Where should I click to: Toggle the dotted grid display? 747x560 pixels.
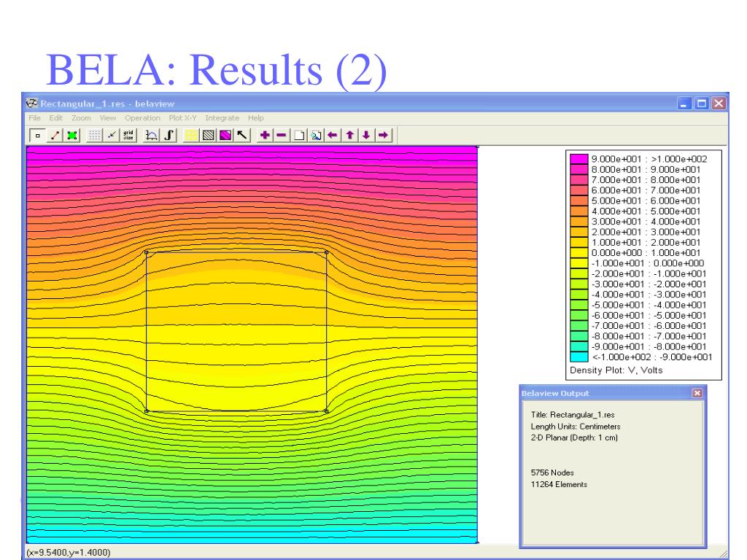pyautogui.click(x=94, y=136)
